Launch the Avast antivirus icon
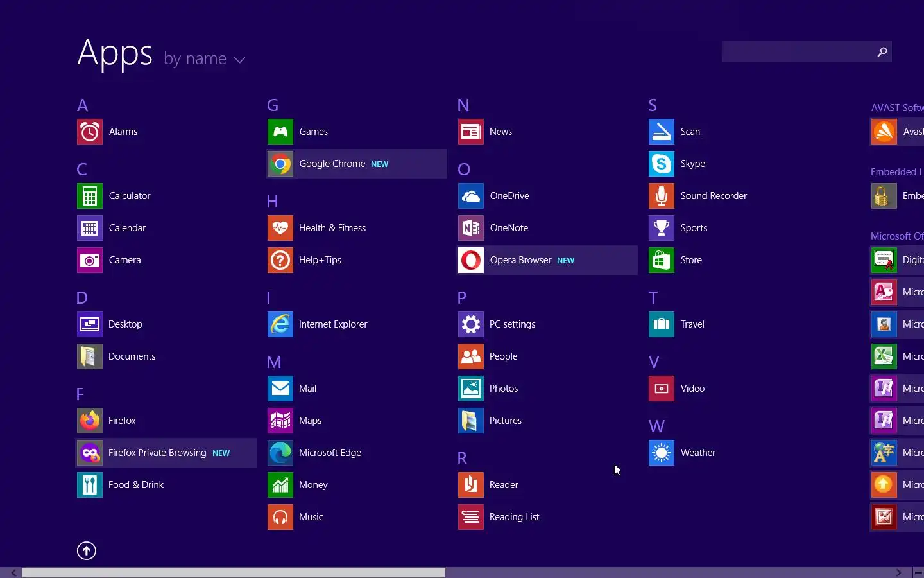The image size is (924, 578). (x=884, y=132)
